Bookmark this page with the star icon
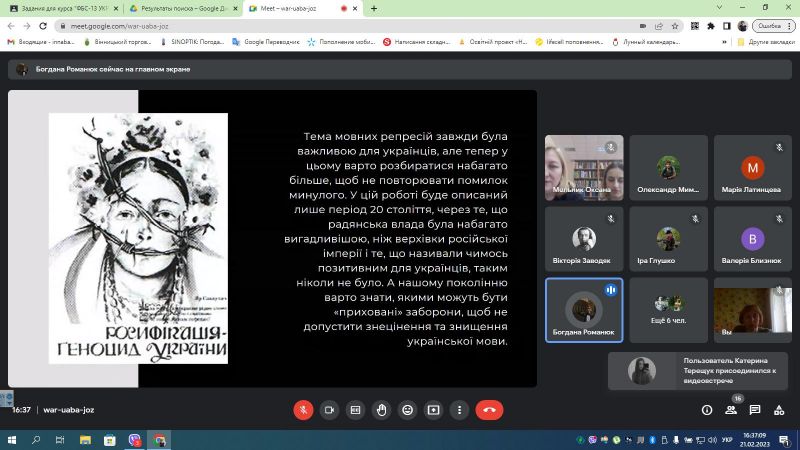Screen dimensions: 800x450 (675, 26)
